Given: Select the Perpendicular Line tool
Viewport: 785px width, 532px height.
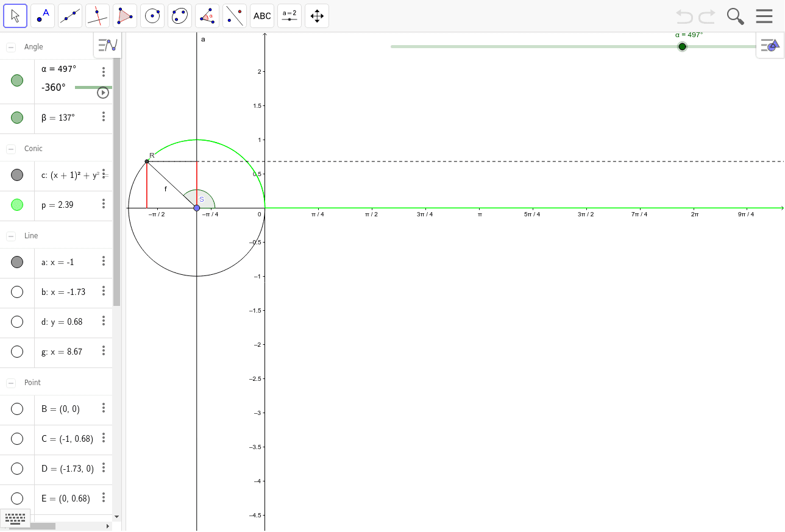Looking at the screenshot, I should coord(98,16).
